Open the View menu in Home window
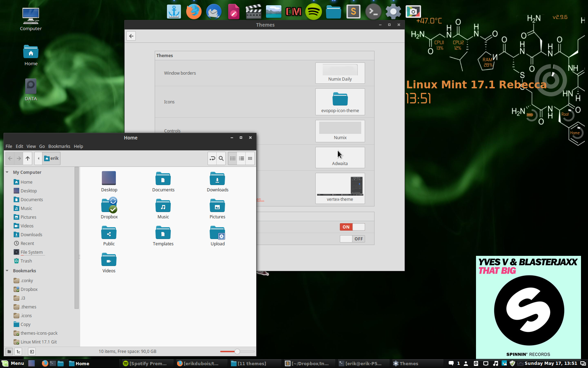588x368 pixels. coord(31,146)
